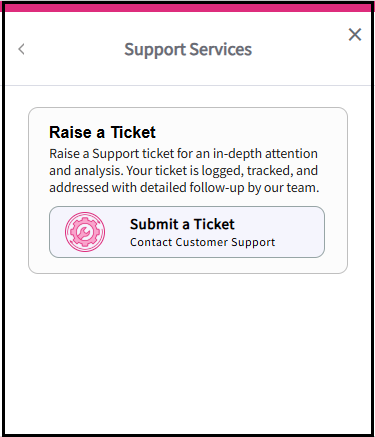
Task: Click the pink gear and wrench icon
Action: 85,232
